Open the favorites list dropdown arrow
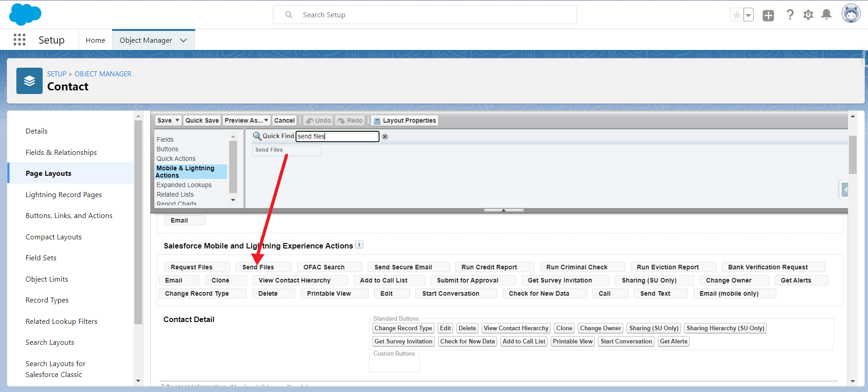Image resolution: width=868 pixels, height=392 pixels. [x=748, y=15]
